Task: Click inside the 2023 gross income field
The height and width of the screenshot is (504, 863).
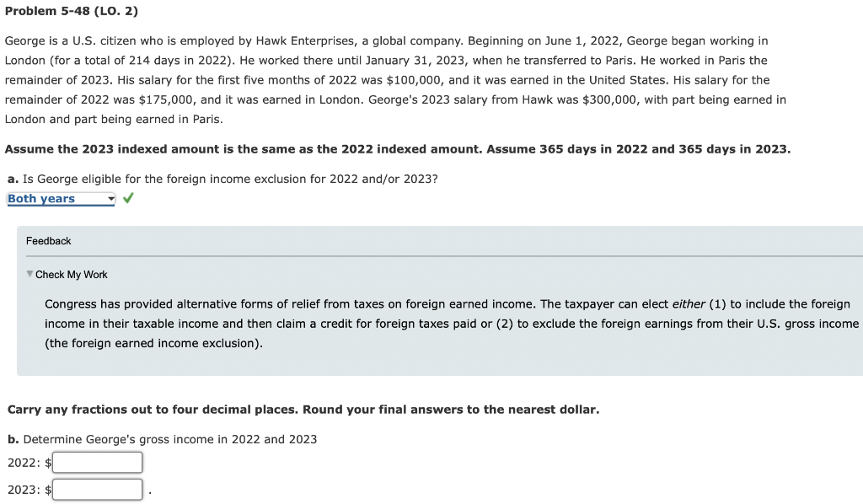Action: (x=97, y=489)
